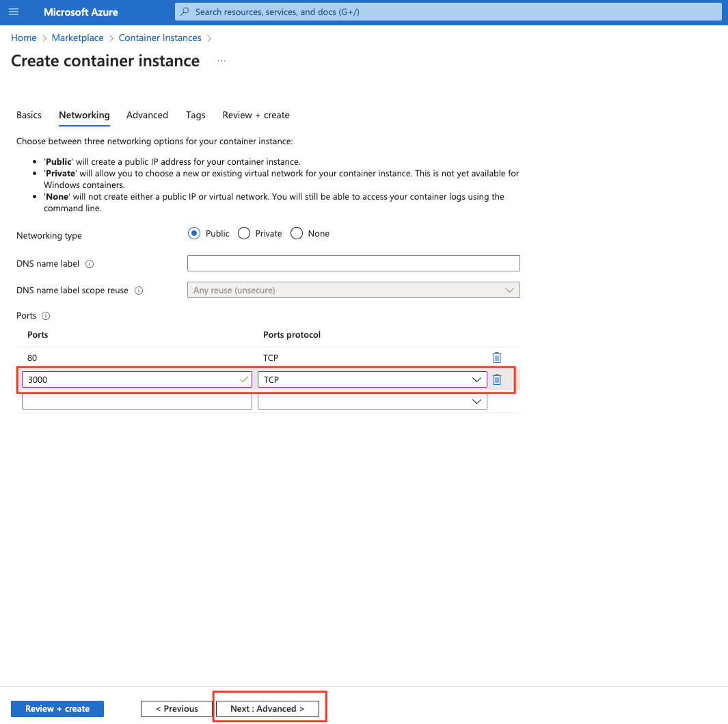Click the Next : Advanced button
Image resolution: width=728 pixels, height=724 pixels.
pyautogui.click(x=267, y=708)
